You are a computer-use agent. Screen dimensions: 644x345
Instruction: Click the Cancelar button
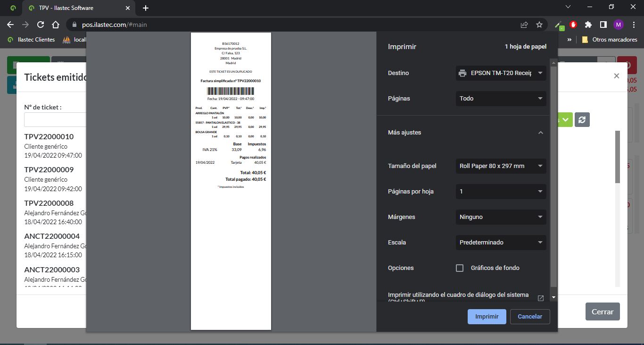(x=530, y=317)
